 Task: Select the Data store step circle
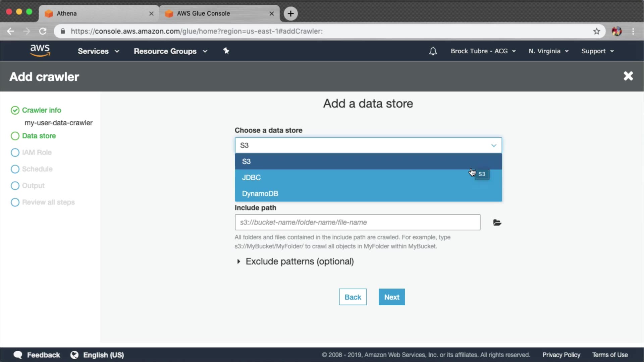click(15, 136)
